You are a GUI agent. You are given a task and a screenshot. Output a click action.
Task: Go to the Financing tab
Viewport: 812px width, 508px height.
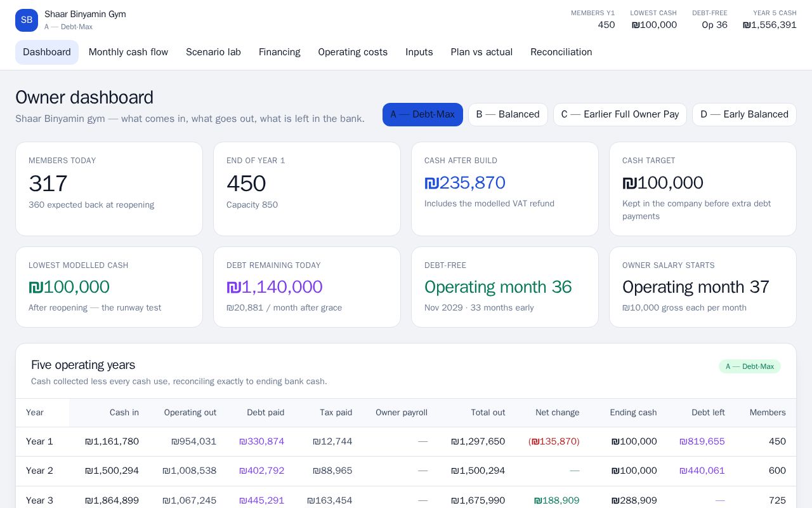279,52
